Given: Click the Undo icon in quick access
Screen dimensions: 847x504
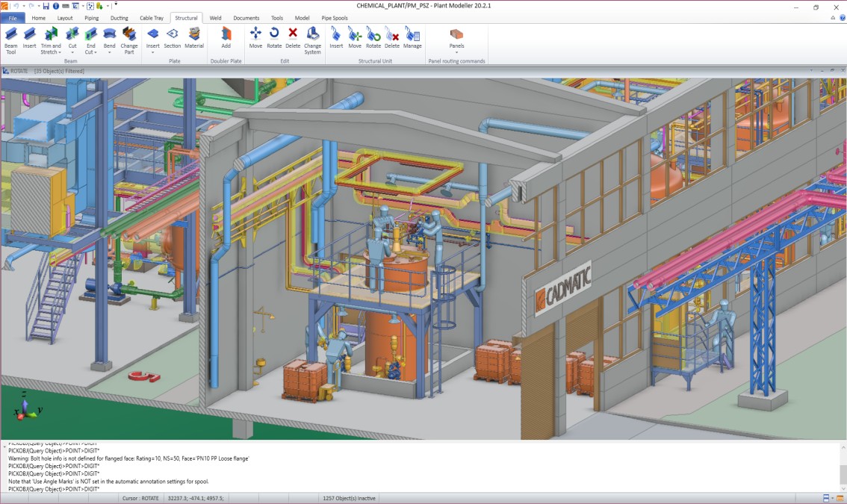Looking at the screenshot, I should pos(16,6).
